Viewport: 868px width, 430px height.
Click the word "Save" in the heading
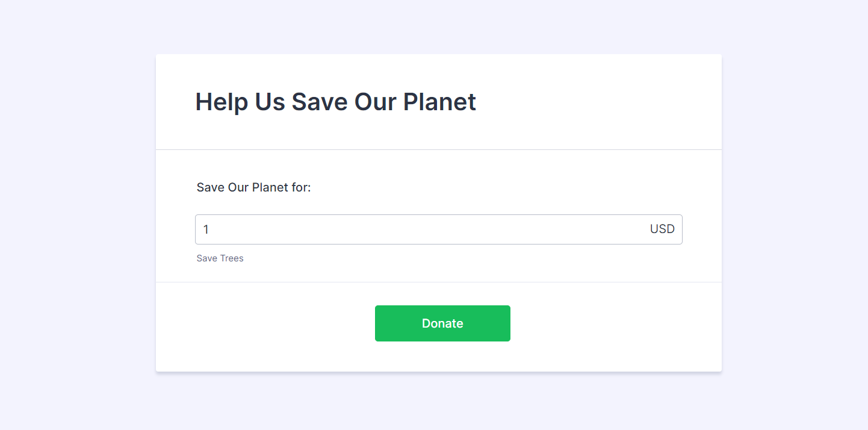[319, 102]
